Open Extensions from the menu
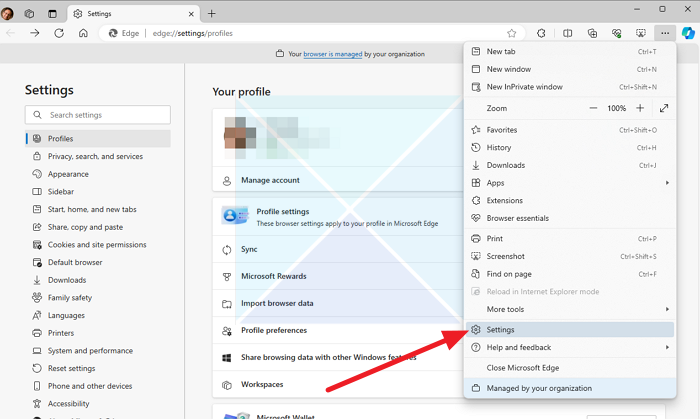The image size is (700, 419). pos(570,200)
